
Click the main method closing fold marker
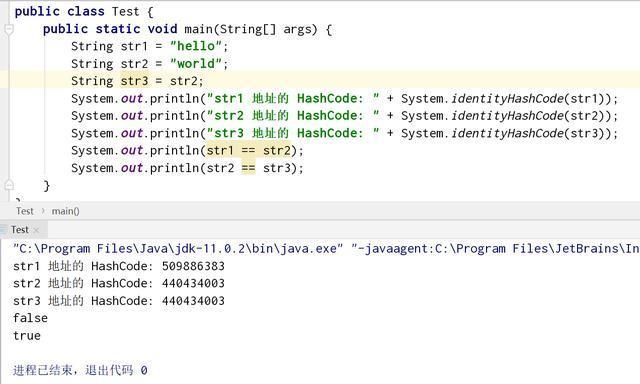coord(9,186)
